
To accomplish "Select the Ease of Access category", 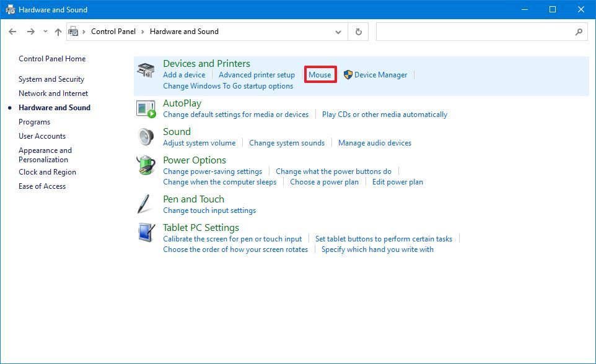I will (42, 186).
